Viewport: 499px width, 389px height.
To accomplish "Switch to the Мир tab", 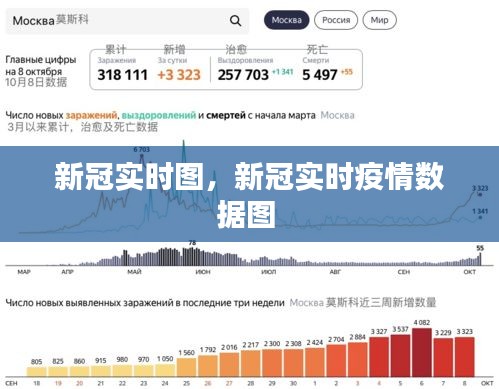I will [379, 20].
